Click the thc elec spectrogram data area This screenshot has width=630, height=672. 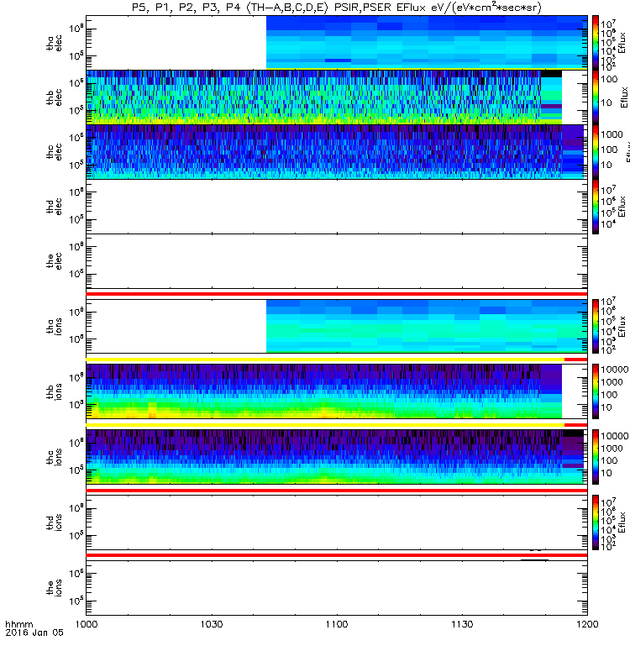335,152
